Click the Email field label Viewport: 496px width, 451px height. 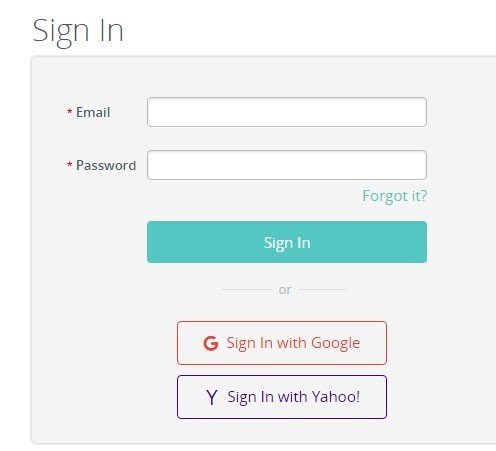[x=93, y=112]
